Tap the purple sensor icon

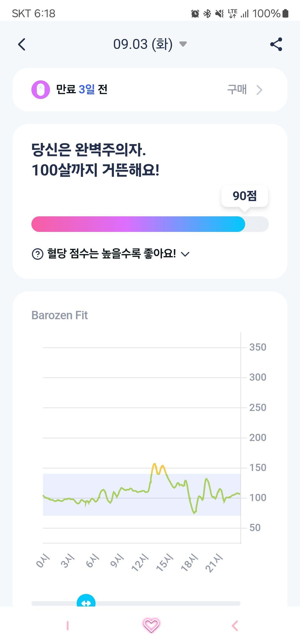pos(41,90)
